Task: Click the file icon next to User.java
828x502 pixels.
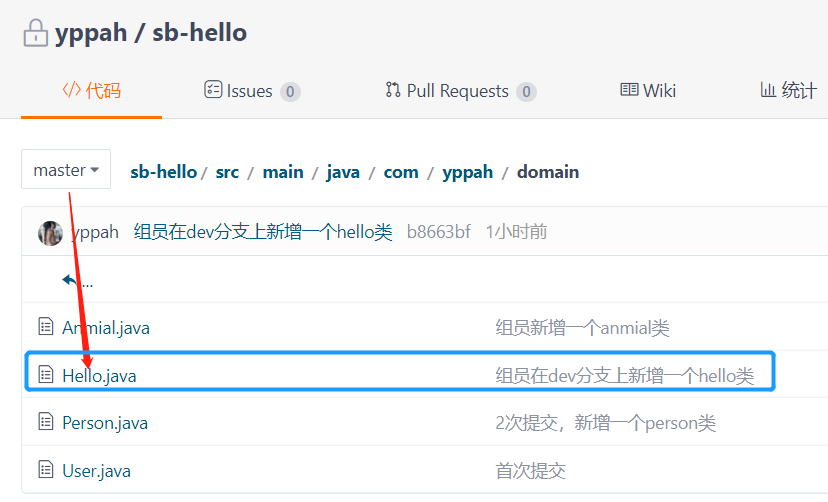Action: [x=45, y=470]
